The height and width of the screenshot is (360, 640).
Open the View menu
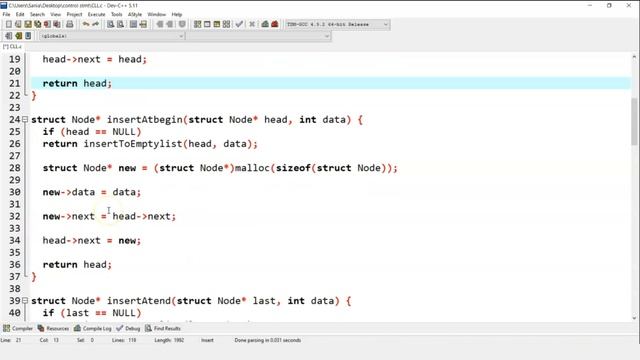click(x=56, y=14)
